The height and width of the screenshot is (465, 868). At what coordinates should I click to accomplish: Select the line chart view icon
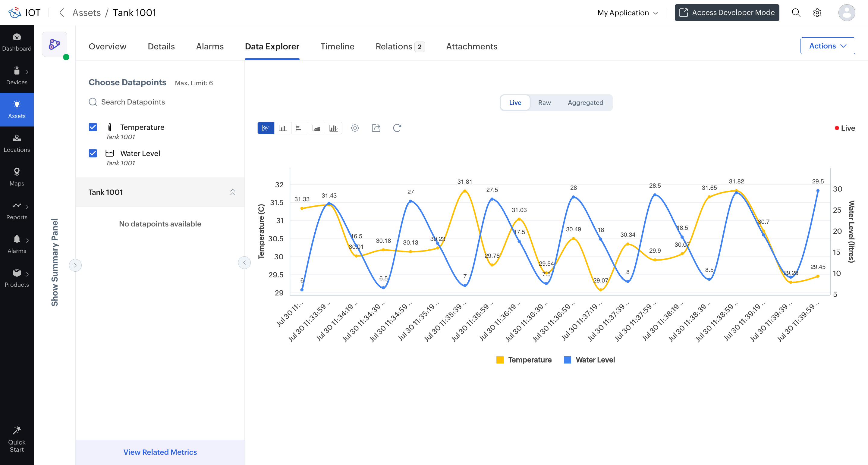pyautogui.click(x=266, y=128)
